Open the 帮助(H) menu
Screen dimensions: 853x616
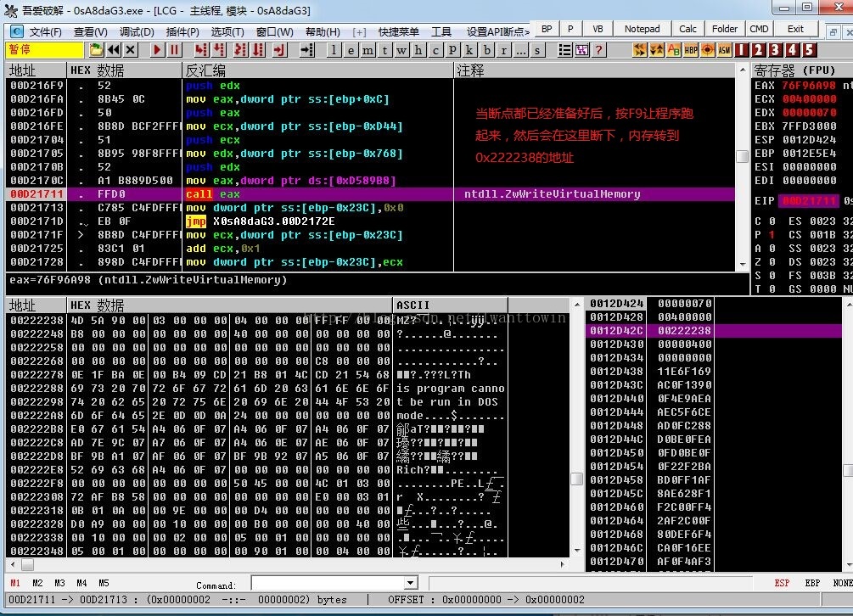pyautogui.click(x=323, y=32)
